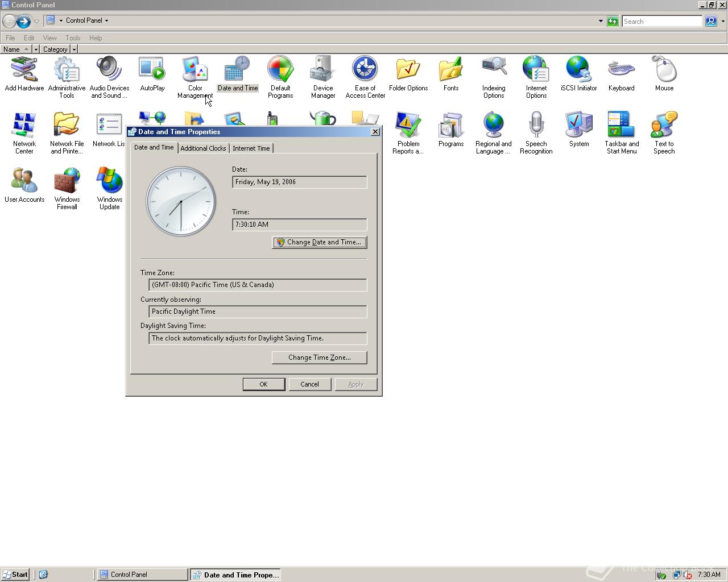Screen dimensions: 728x582
Task: Open the Tools menu
Action: pyautogui.click(x=73, y=38)
